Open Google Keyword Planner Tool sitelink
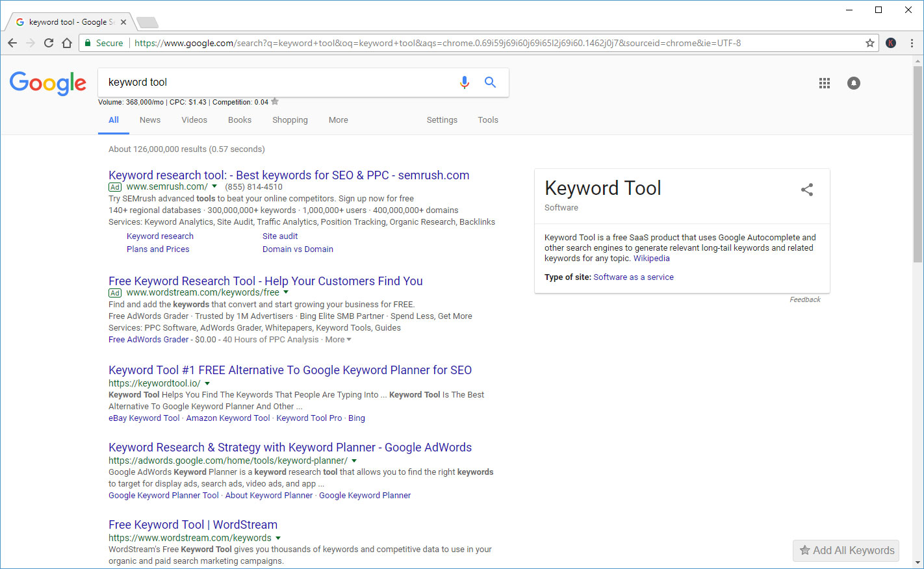 pyautogui.click(x=164, y=496)
